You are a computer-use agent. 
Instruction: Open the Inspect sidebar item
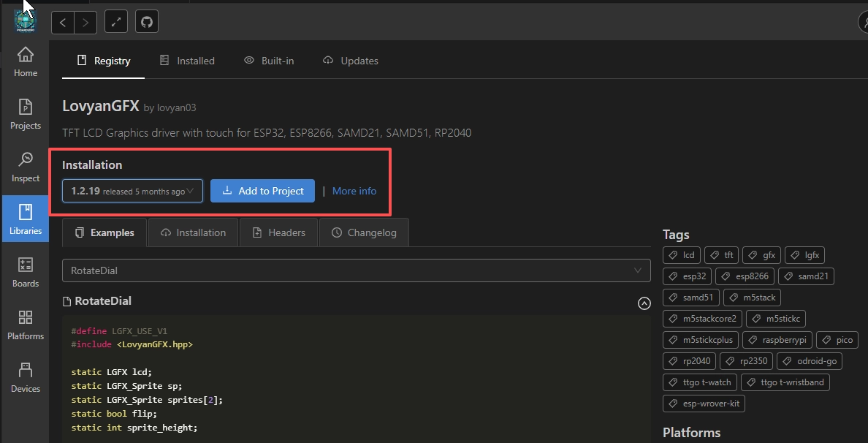coord(26,167)
